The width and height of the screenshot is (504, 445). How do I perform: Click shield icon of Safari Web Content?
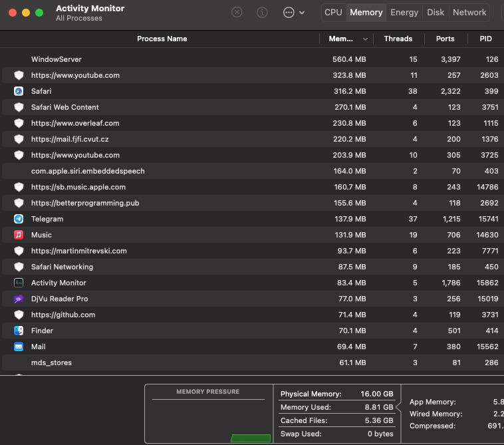19,107
